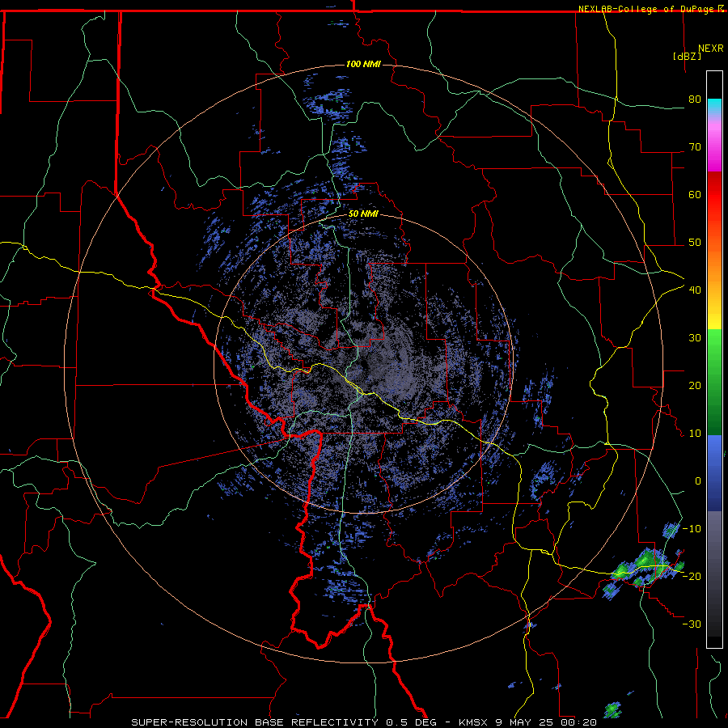728x728 pixels.
Task: Click the 50 value on the dBZ scale
Action: point(695,243)
